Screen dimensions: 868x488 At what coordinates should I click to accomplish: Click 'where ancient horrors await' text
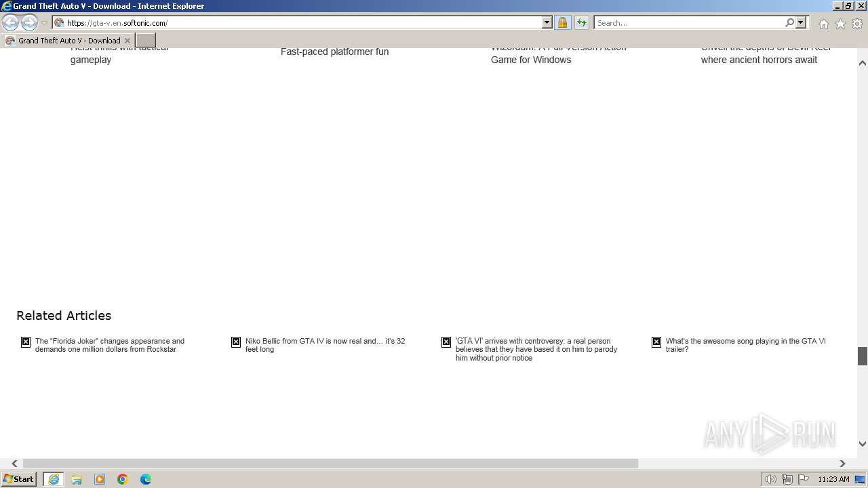759,60
